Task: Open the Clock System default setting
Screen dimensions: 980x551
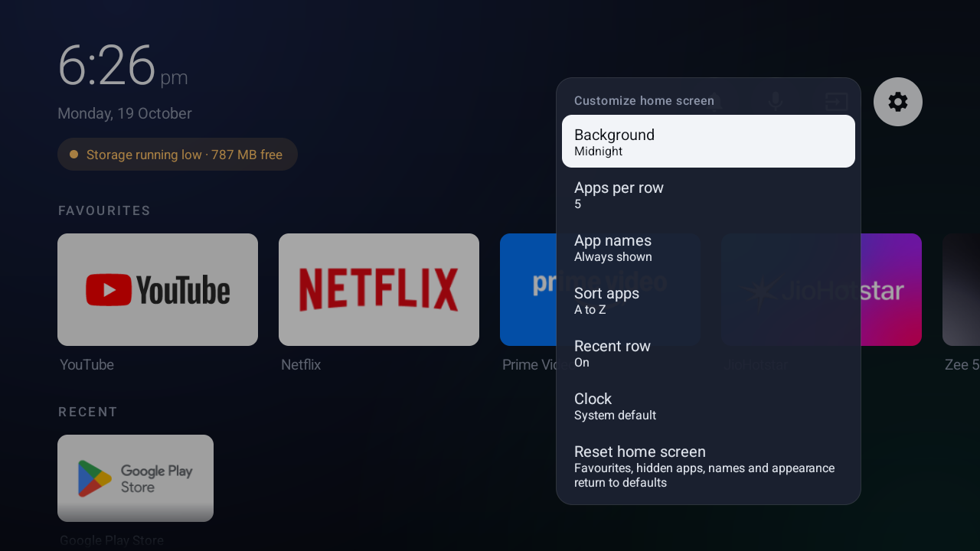Action: tap(708, 406)
